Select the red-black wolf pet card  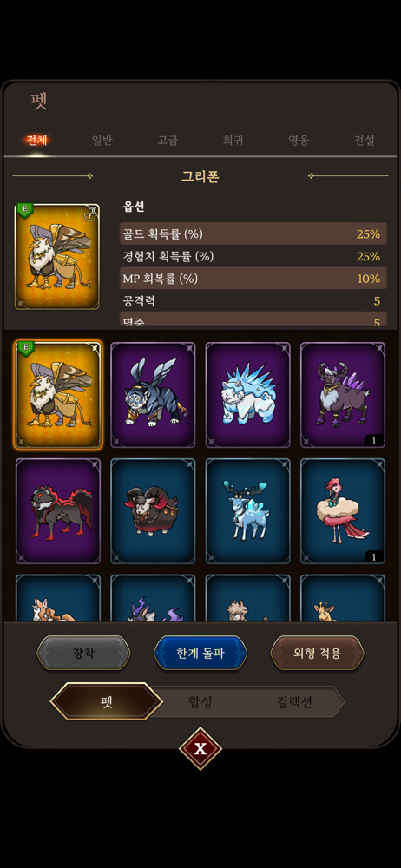pos(58,511)
